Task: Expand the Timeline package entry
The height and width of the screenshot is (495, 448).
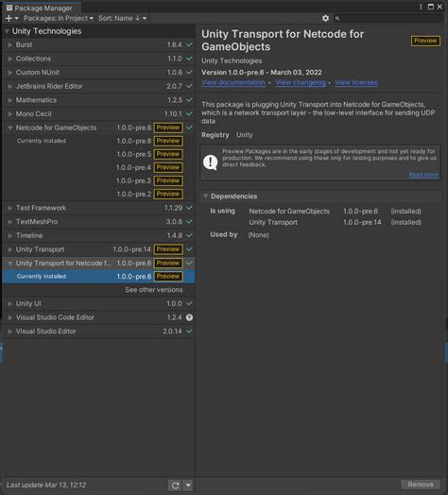Action: (x=10, y=235)
